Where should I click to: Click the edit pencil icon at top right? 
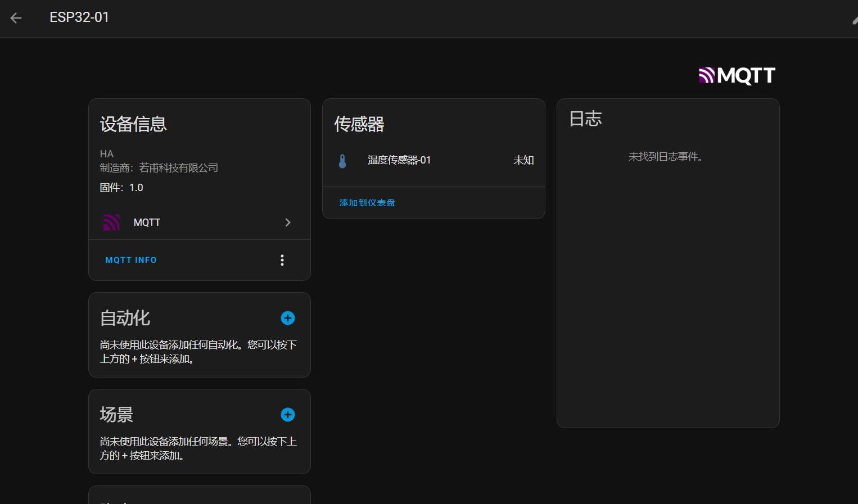tap(854, 20)
